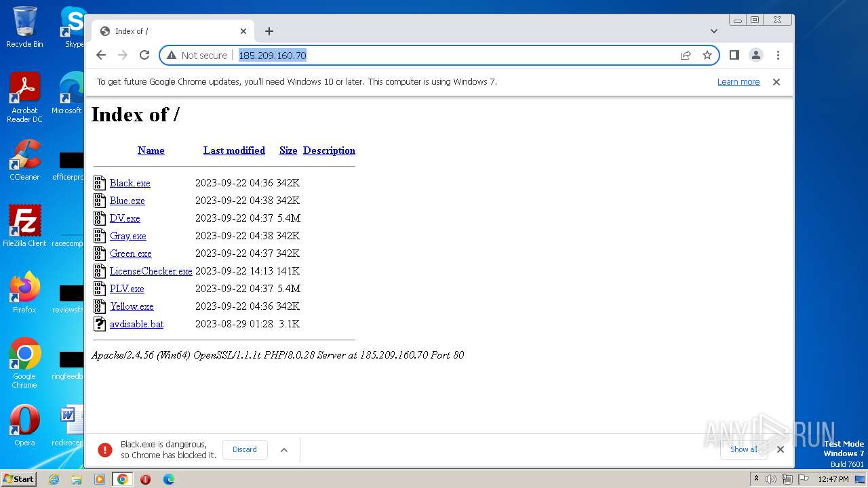The height and width of the screenshot is (488, 868).
Task: Reload the page with the refresh icon
Action: click(x=144, y=55)
